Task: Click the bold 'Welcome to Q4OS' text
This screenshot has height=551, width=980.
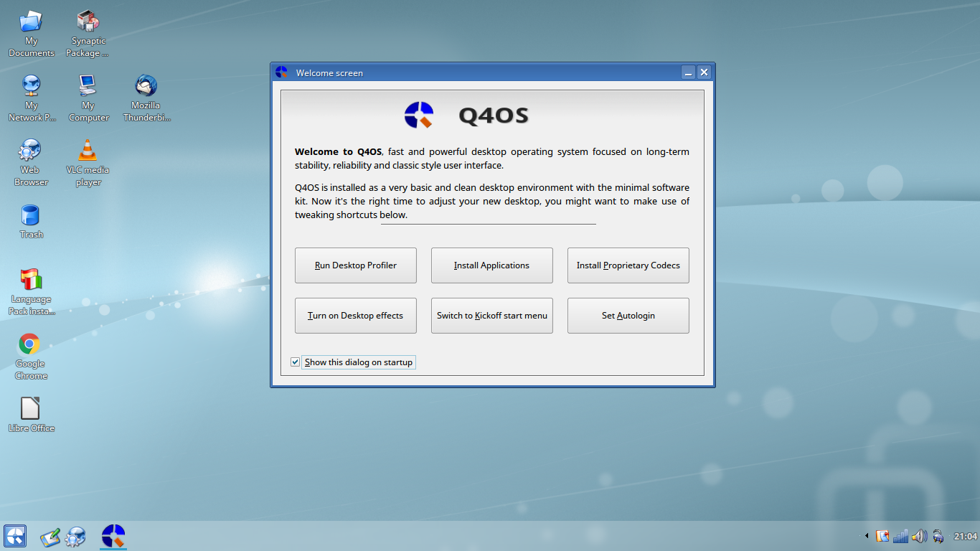Action: (x=338, y=152)
